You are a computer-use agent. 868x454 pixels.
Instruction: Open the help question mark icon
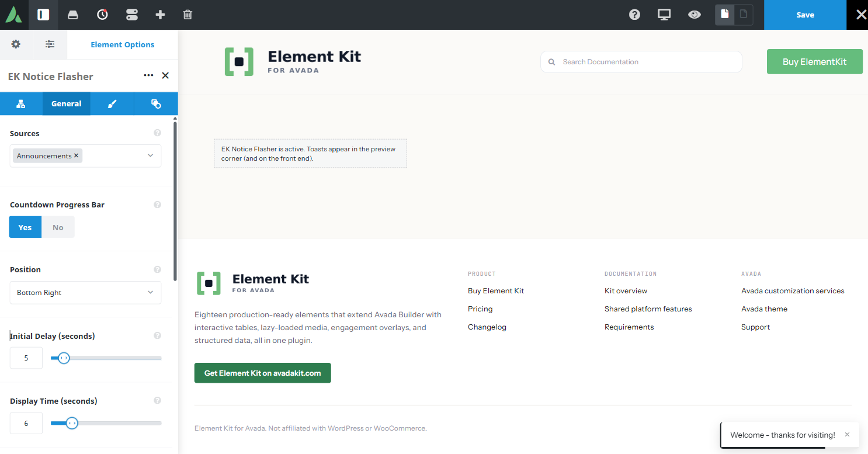pos(635,15)
